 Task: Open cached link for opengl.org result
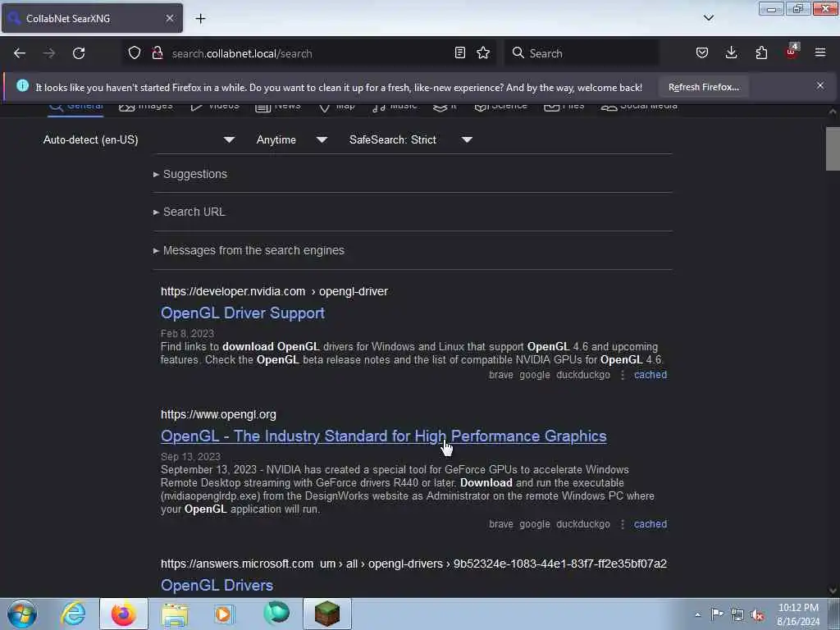tap(651, 524)
